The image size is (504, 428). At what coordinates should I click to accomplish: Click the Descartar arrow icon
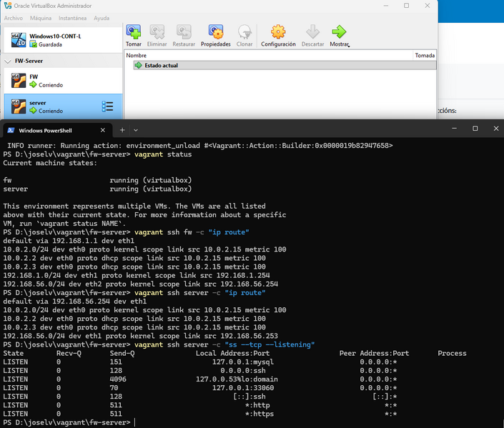(x=312, y=32)
